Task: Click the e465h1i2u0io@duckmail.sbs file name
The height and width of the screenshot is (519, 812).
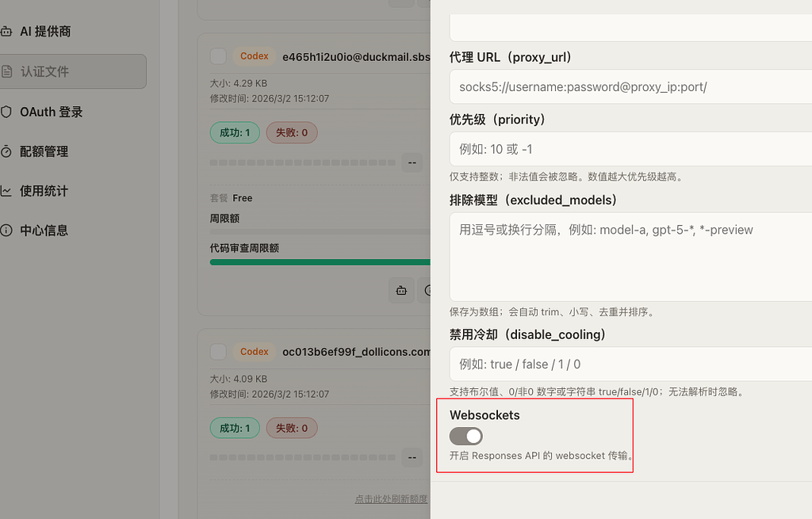Action: 356,57
